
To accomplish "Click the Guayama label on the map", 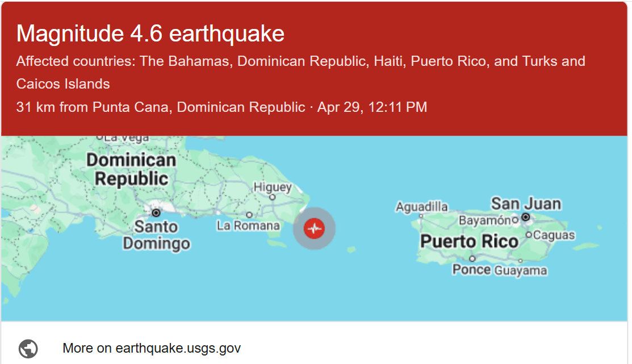I will pos(520,271).
